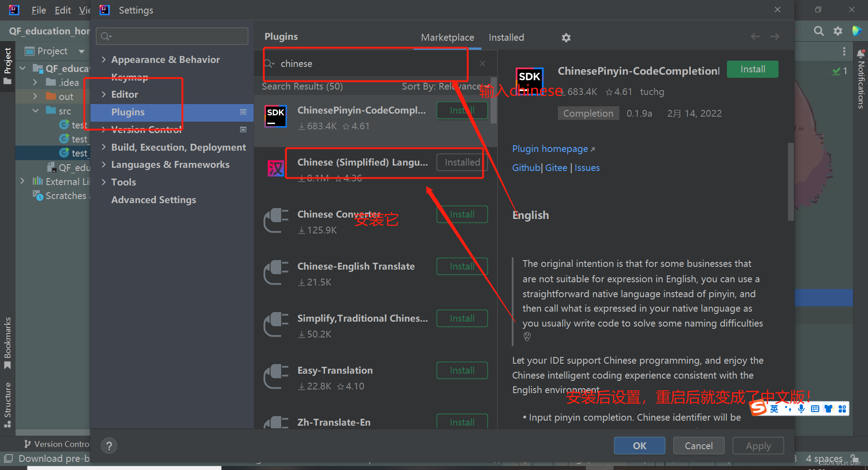This screenshot has height=470, width=868.
Task: Focus the settings search field
Action: 172,36
